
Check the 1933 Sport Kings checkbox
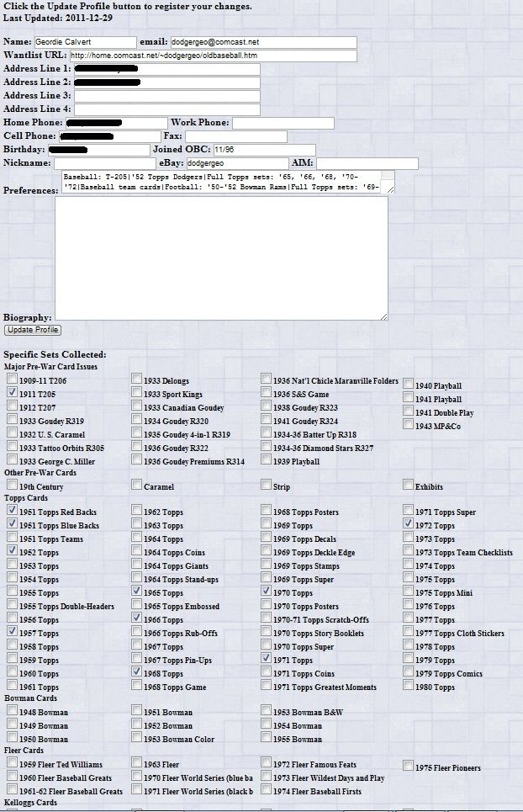(136, 392)
